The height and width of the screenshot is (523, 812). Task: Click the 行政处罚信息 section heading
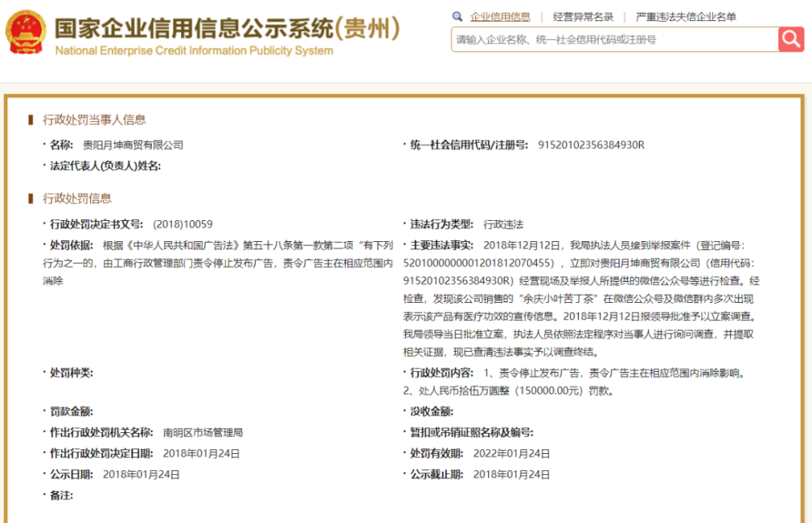(77, 199)
